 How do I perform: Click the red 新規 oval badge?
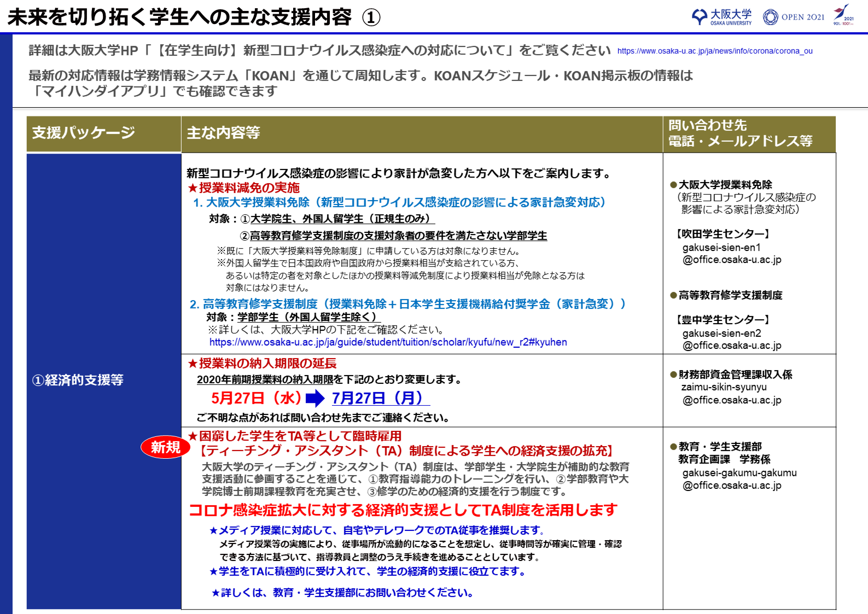click(x=165, y=447)
